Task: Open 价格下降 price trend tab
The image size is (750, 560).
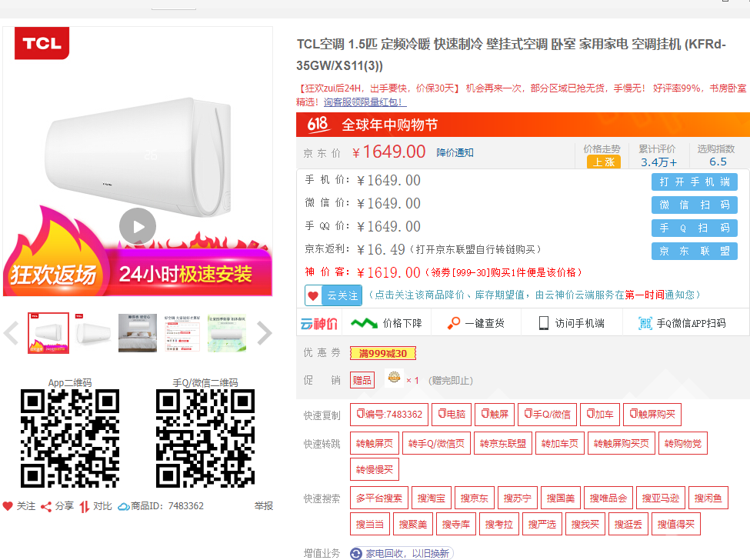Action: (386, 323)
